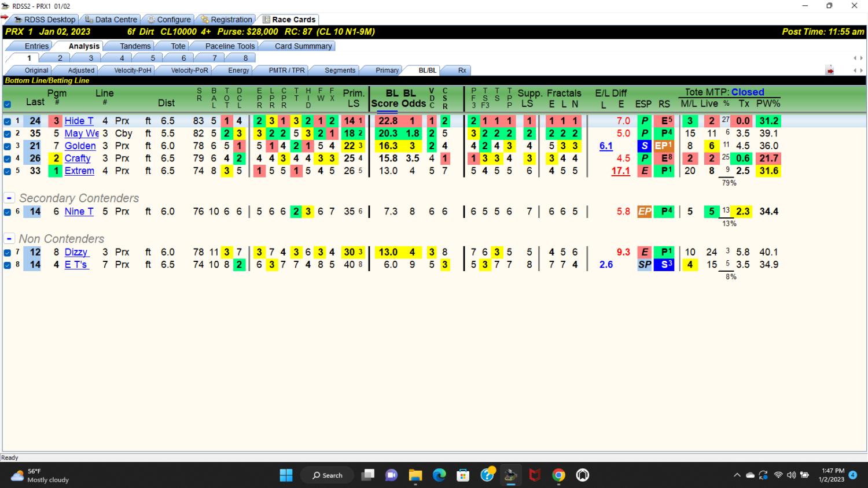This screenshot has height=488, width=868.
Task: Open Extrem horse link
Action: (79, 171)
